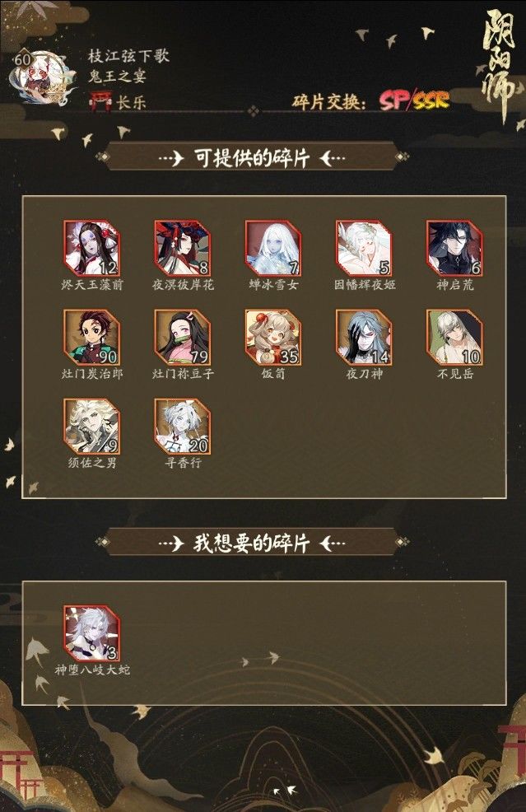Tap the 蝉冰雪女 shard portrait
This screenshot has width=526, height=812.
pos(273,249)
